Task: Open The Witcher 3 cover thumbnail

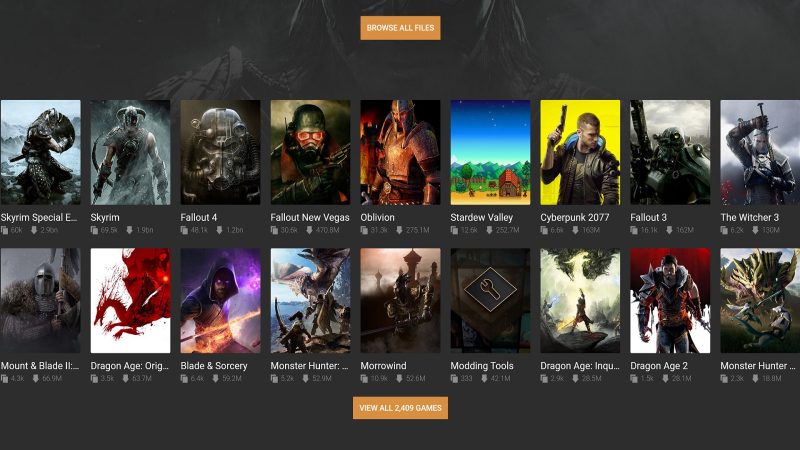Action: click(x=760, y=152)
